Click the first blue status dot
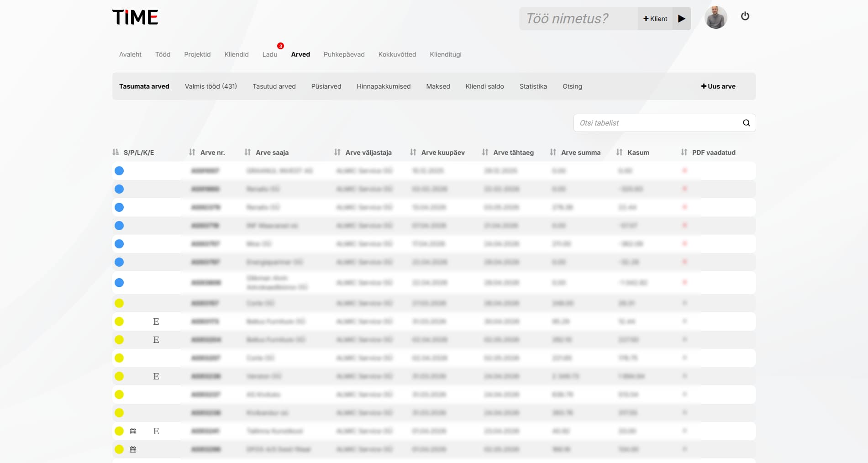Viewport: 868px width, 463px height. point(119,171)
